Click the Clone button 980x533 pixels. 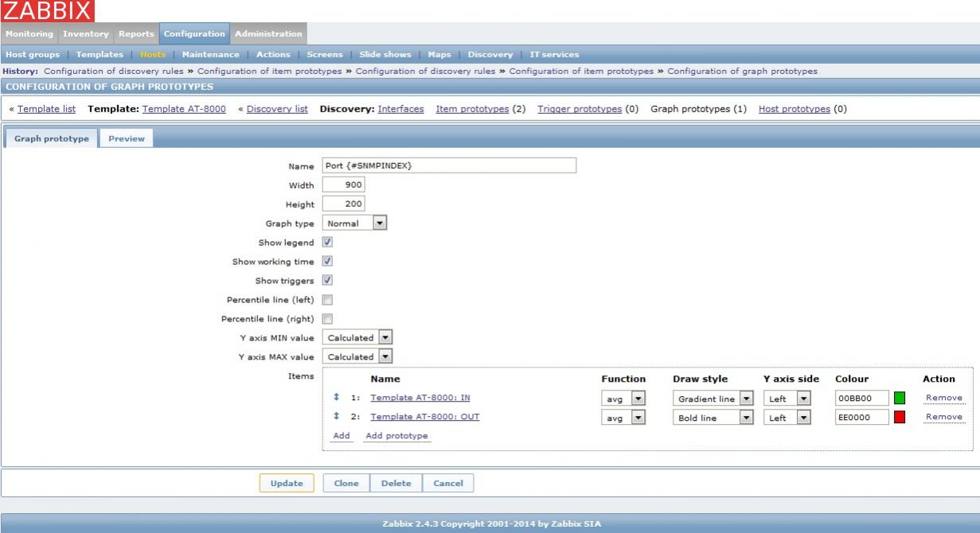pyautogui.click(x=346, y=483)
